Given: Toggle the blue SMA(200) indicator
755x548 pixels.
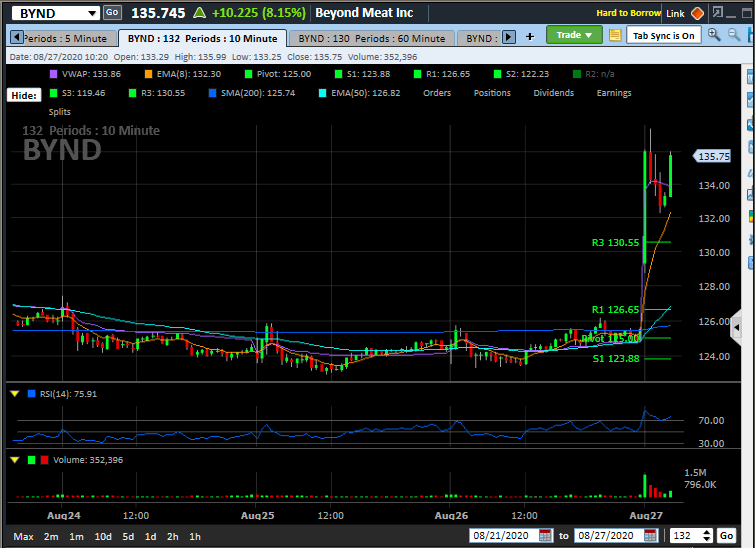Looking at the screenshot, I should click(x=252, y=93).
